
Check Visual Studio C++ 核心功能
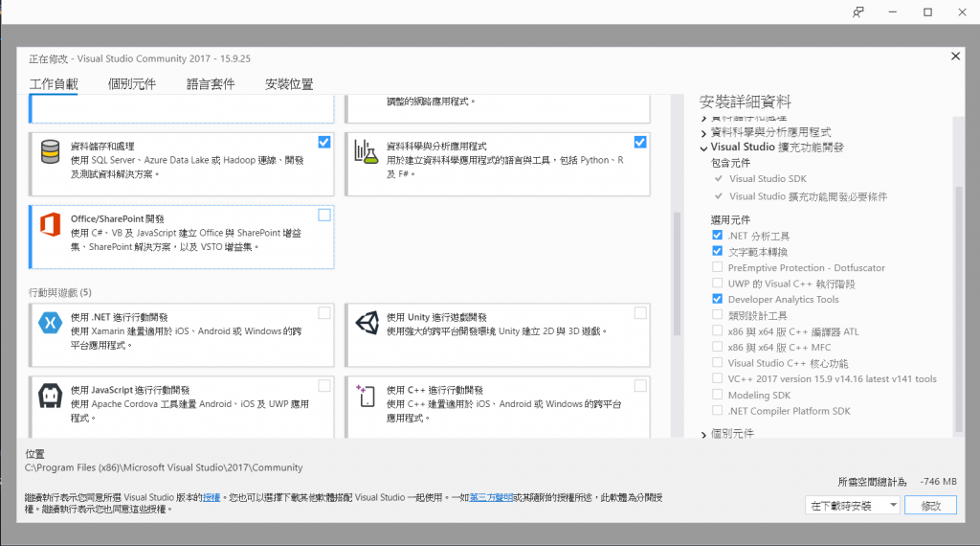[717, 362]
